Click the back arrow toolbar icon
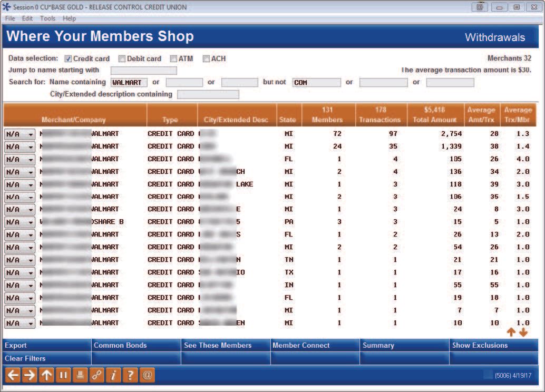 (x=13, y=375)
